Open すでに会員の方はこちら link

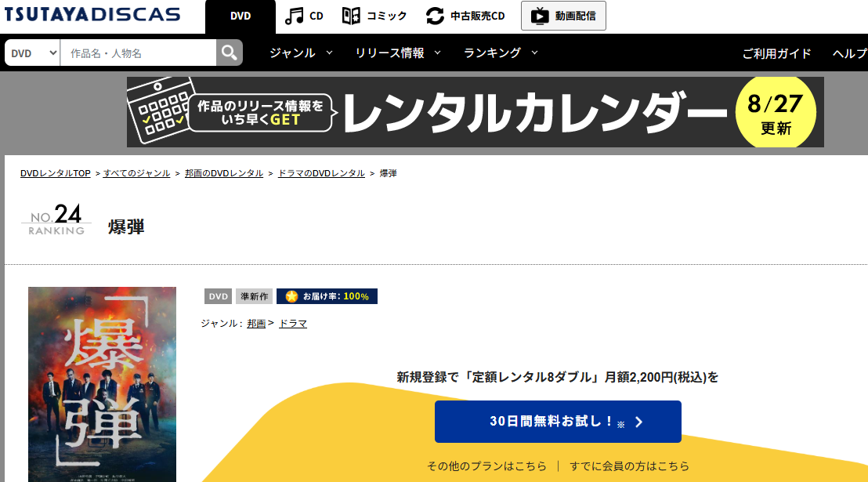629,466
